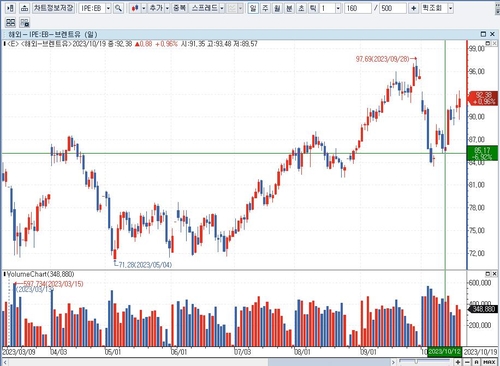Click the horizontal chart scrollbar thumb
Viewport: 500px width, 366px height.
[329, 362]
